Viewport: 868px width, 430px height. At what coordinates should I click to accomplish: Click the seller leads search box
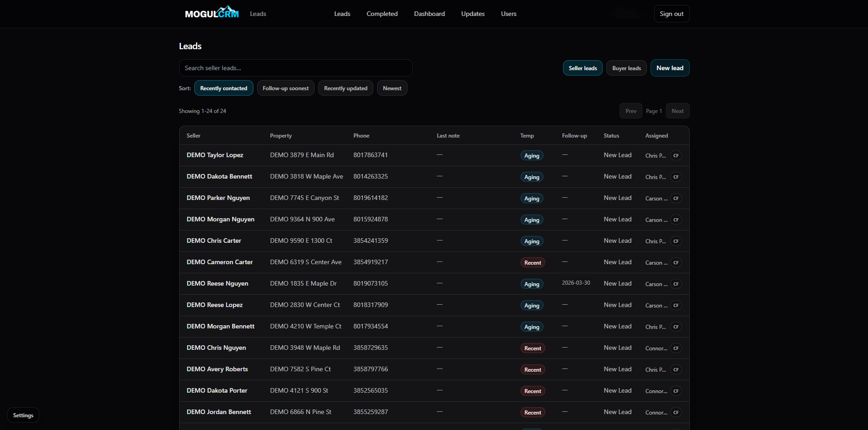tap(295, 68)
